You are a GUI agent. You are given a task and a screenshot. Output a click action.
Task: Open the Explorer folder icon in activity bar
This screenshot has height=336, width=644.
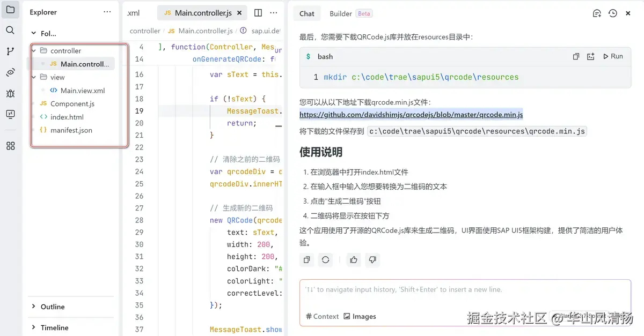pyautogui.click(x=10, y=10)
